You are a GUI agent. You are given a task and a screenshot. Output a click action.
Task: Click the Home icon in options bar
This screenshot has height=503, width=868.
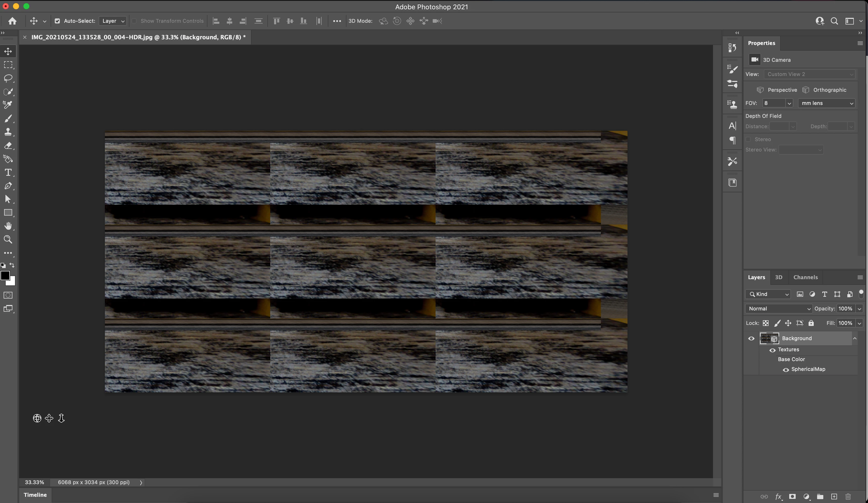[x=12, y=21]
